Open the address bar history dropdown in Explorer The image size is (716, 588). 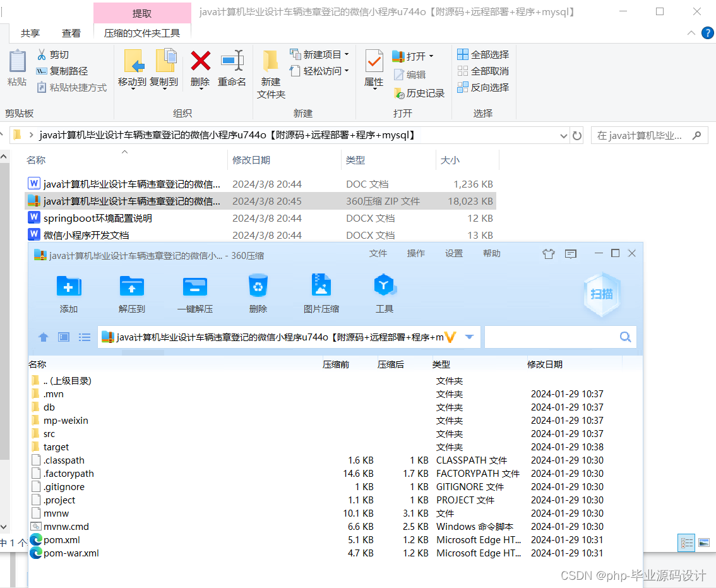(x=564, y=135)
